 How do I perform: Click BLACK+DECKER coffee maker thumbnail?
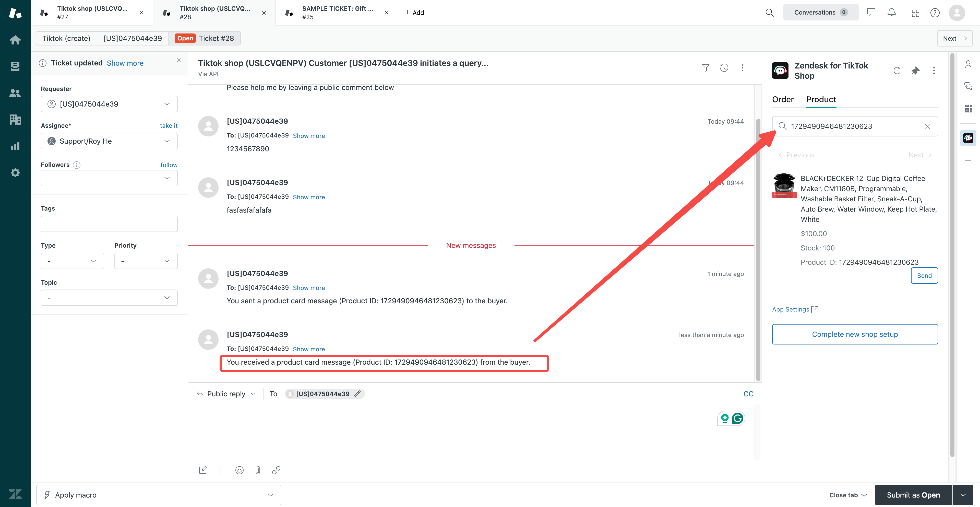coord(784,186)
